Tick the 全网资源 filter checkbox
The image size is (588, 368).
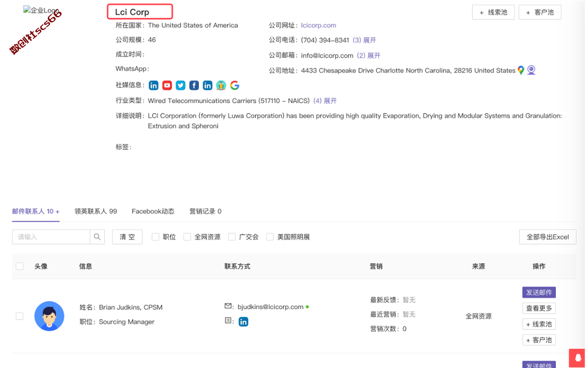point(187,237)
